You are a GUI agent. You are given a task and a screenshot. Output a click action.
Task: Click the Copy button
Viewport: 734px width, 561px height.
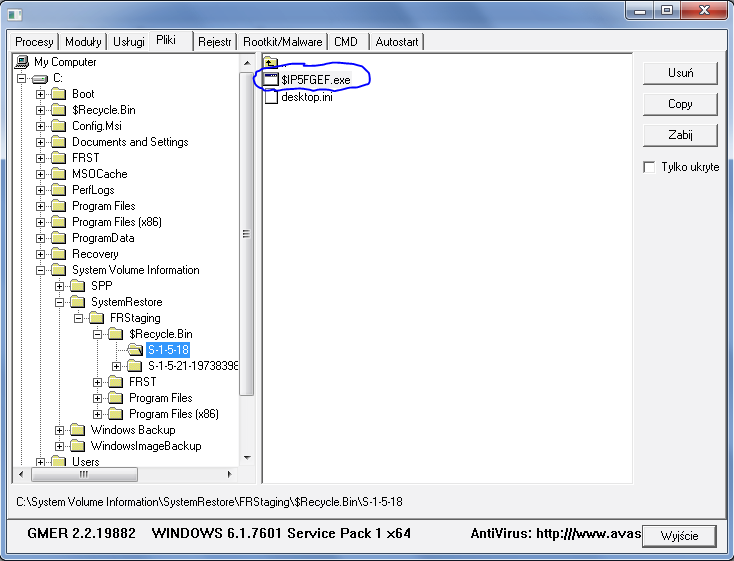pyautogui.click(x=680, y=104)
